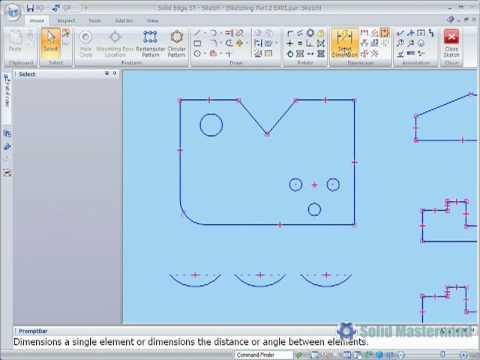Select the Perpendicular relationship icon
Screen dimensions: 480x360
(310, 43)
